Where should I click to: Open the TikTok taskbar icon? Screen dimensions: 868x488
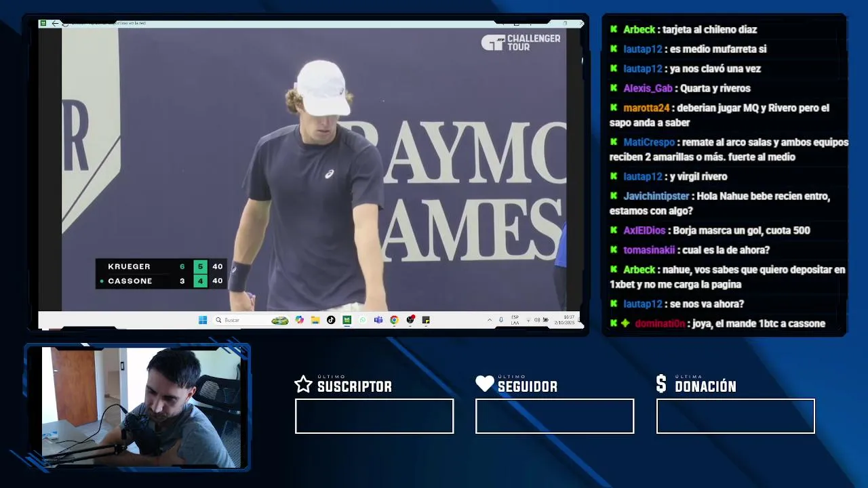(331, 320)
